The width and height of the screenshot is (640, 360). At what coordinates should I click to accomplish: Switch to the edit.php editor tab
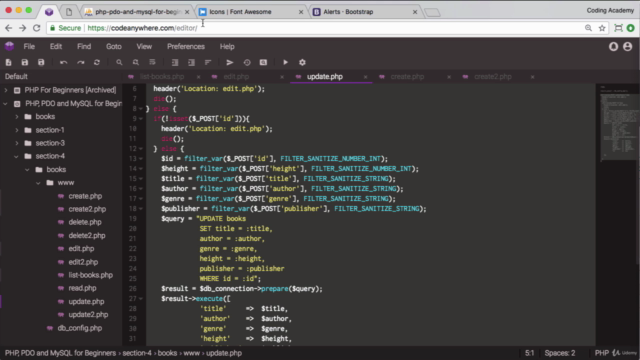(x=236, y=77)
